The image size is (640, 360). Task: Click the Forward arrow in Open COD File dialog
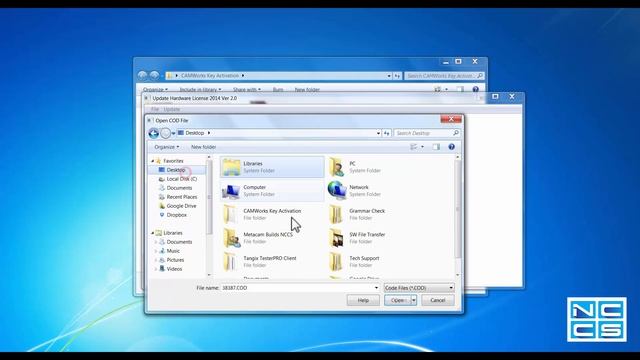pos(165,133)
